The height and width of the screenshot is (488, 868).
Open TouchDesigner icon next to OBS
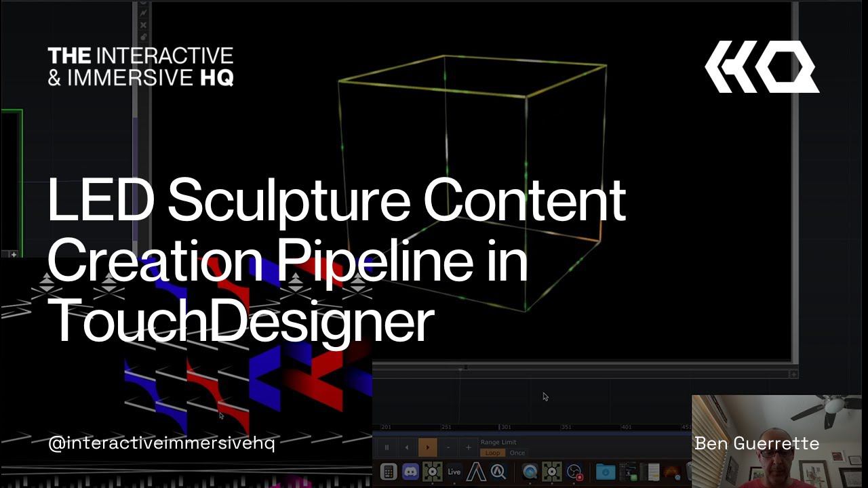[x=552, y=472]
